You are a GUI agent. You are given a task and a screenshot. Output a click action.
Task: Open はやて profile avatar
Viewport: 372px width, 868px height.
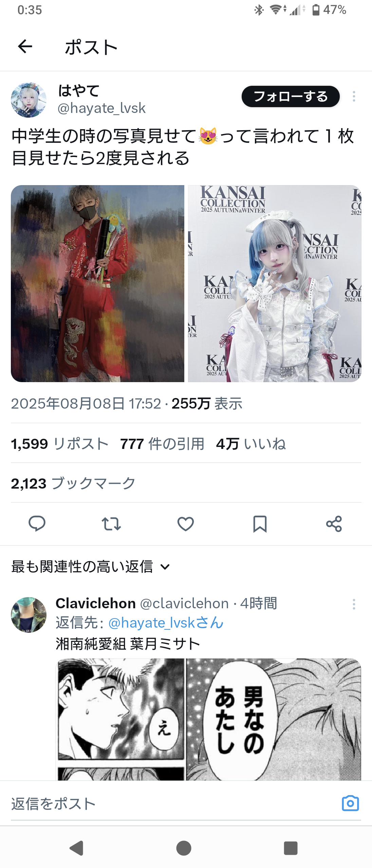click(29, 100)
